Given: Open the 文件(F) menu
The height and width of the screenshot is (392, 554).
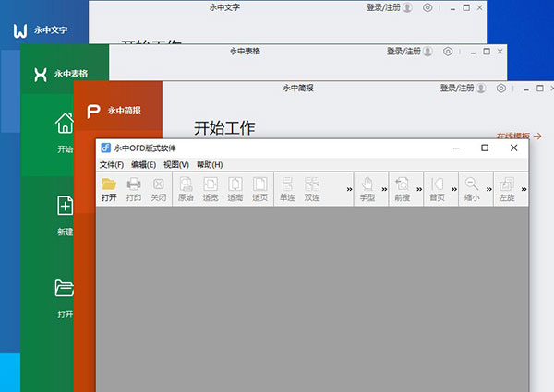Looking at the screenshot, I should click(113, 164).
